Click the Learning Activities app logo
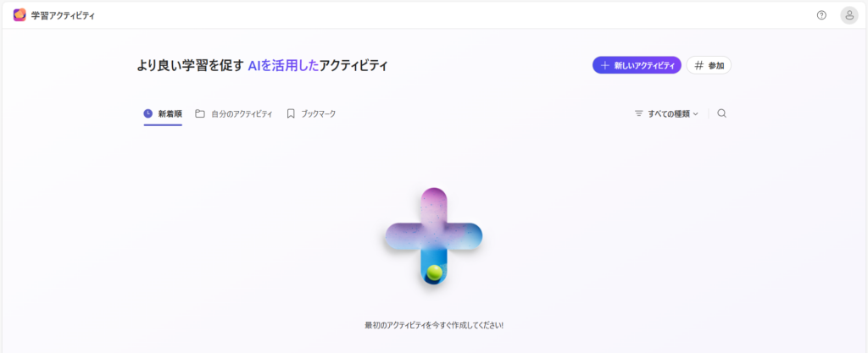Viewport: 868px width, 353px height. coord(19,14)
